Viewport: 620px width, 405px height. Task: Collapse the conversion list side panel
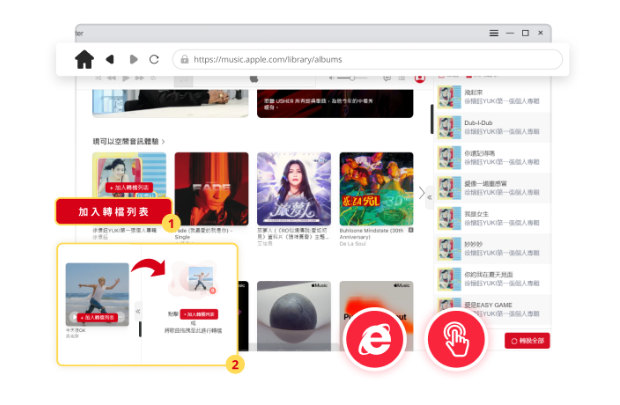(429, 197)
